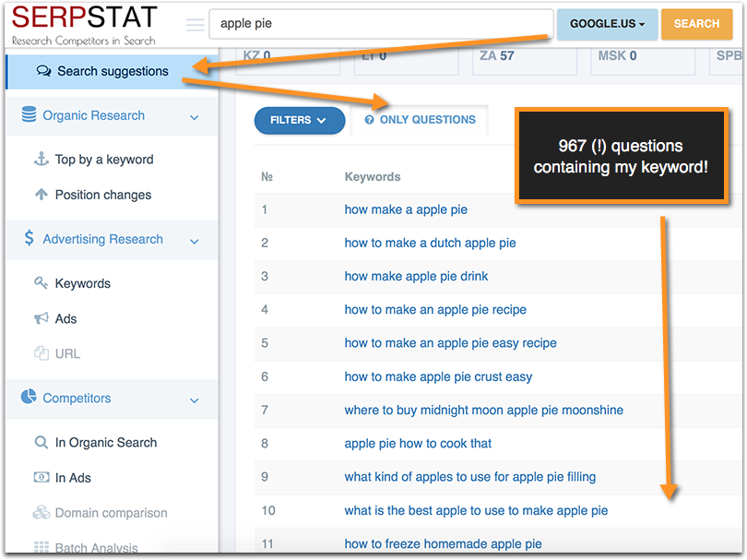Collapse the Competitors section chevron

[195, 400]
